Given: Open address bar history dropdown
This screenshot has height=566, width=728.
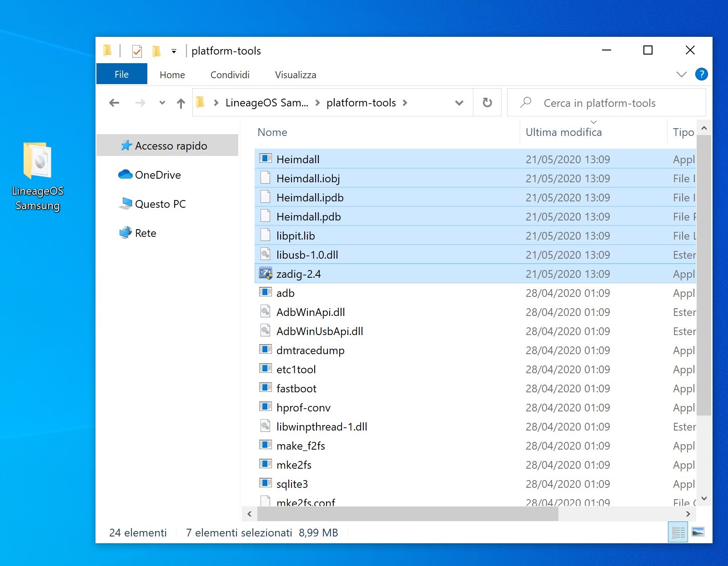Looking at the screenshot, I should (x=459, y=103).
